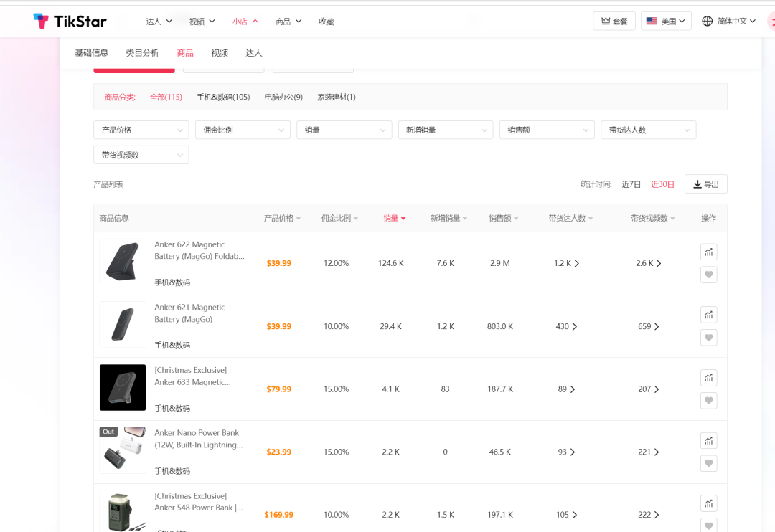Favorite the Anker Nano Power Bank product
The height and width of the screenshot is (532, 775).
tap(709, 463)
